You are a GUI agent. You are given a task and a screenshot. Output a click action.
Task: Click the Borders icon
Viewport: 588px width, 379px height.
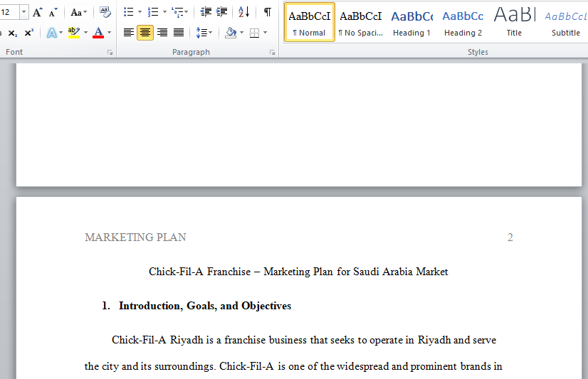(254, 33)
